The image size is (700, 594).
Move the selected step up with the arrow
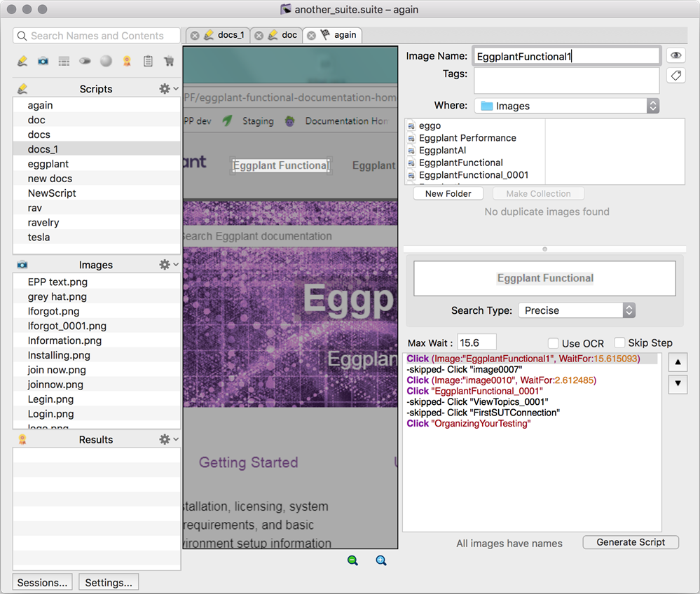click(678, 362)
